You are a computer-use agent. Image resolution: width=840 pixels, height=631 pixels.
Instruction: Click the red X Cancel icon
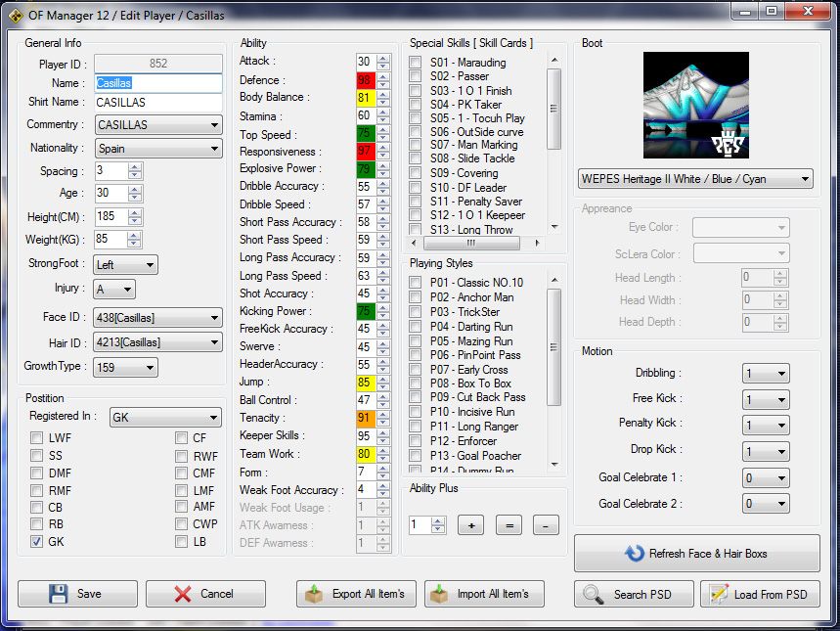click(x=183, y=594)
